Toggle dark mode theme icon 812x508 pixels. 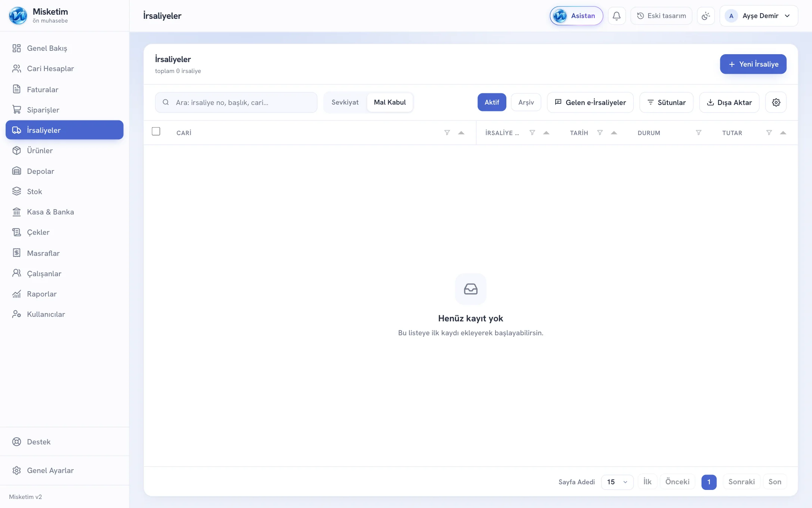[706, 16]
